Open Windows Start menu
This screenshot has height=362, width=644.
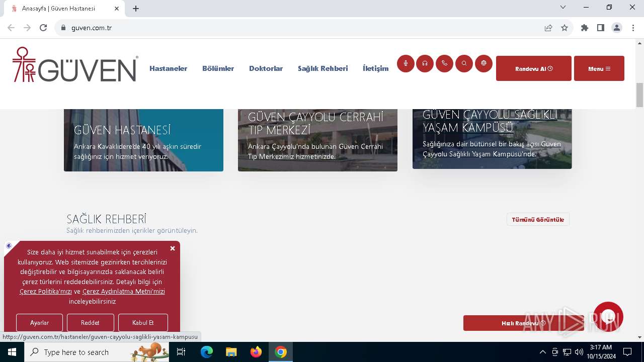click(12, 352)
